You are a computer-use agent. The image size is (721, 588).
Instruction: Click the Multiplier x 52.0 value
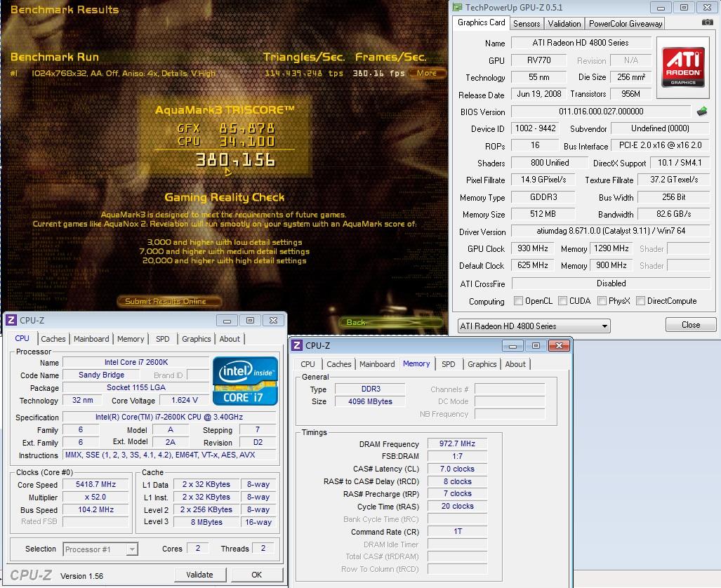[95, 497]
